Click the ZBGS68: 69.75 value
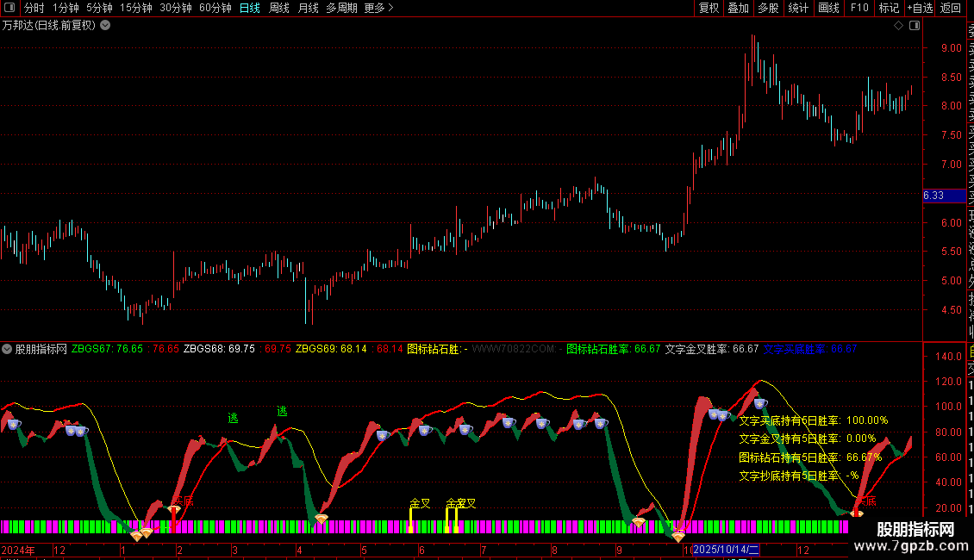The width and height of the screenshot is (974, 560). (x=219, y=349)
